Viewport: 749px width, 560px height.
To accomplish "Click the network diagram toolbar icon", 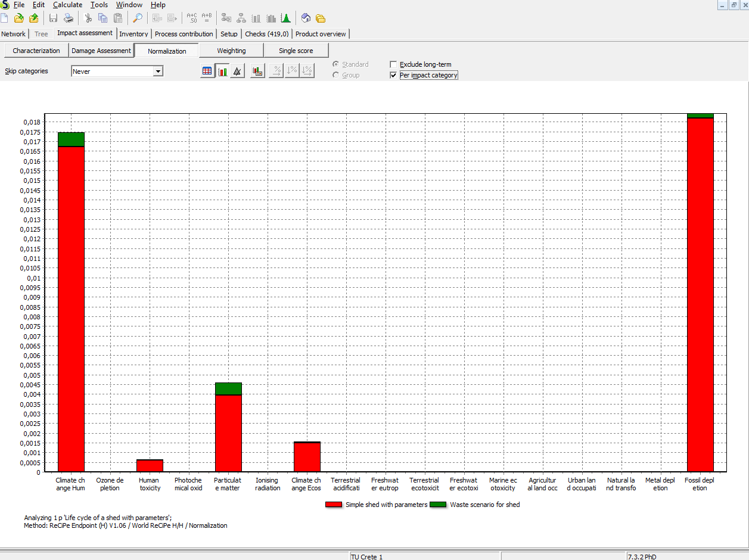I will pos(226,18).
